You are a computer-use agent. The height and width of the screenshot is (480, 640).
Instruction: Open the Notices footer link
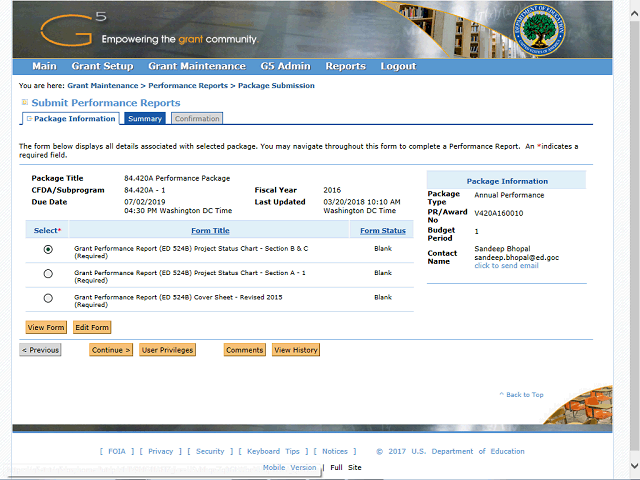pos(335,451)
